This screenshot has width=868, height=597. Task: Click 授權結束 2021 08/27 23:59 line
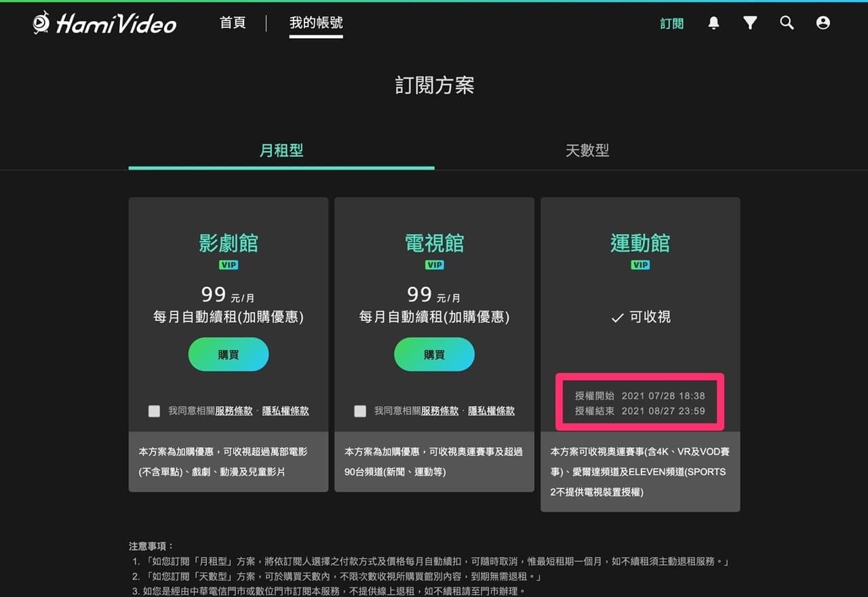tap(640, 411)
